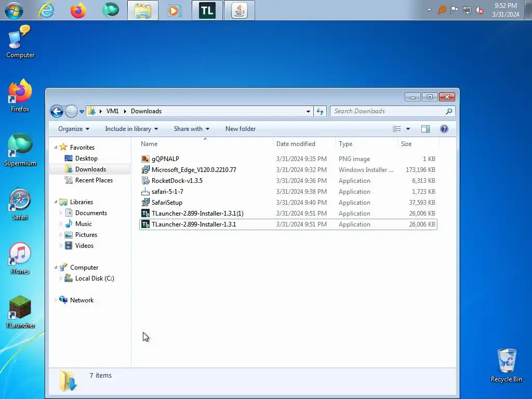Select the Music library
Viewport: 532px width, 399px height.
pos(83,224)
